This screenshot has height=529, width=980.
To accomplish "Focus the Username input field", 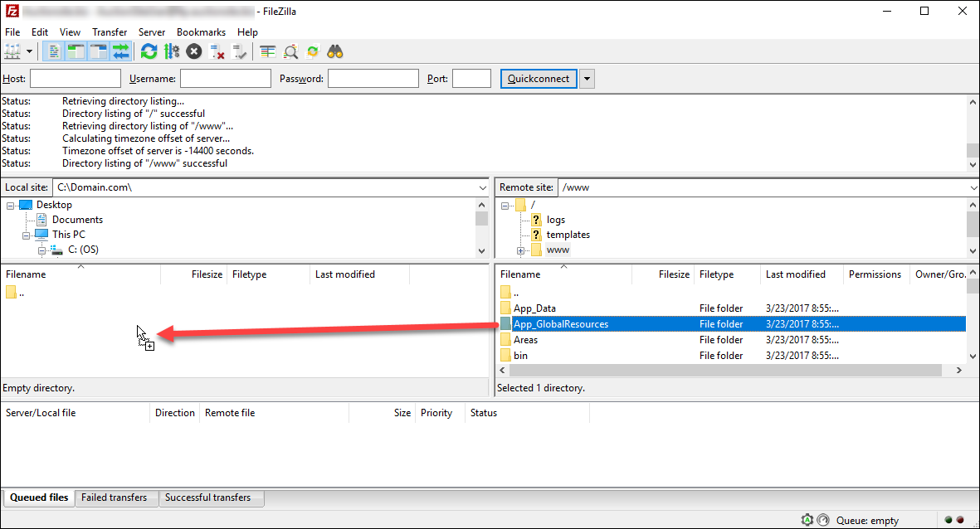I will pyautogui.click(x=225, y=79).
